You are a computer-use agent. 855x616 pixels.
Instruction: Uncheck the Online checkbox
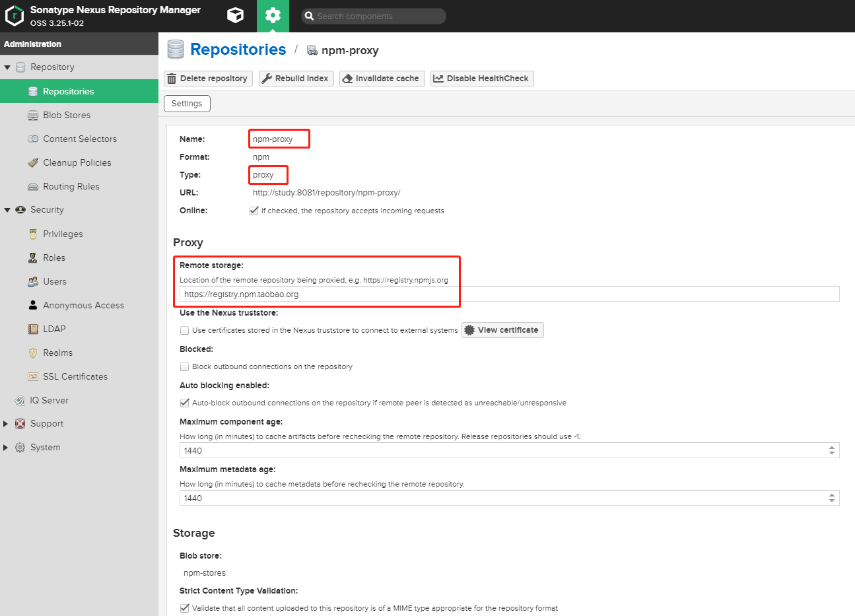(254, 211)
